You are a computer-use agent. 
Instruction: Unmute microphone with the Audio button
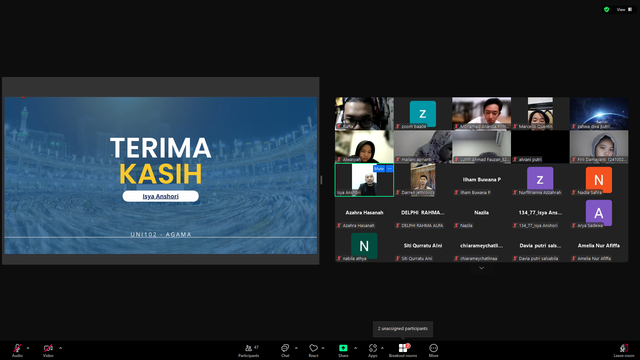[x=17, y=350]
